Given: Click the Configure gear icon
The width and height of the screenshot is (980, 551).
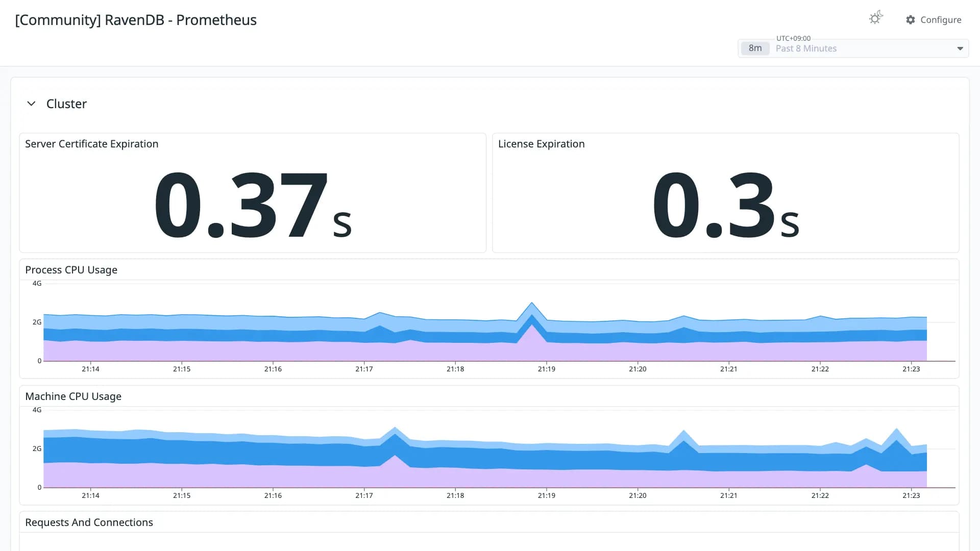Looking at the screenshot, I should pyautogui.click(x=911, y=20).
